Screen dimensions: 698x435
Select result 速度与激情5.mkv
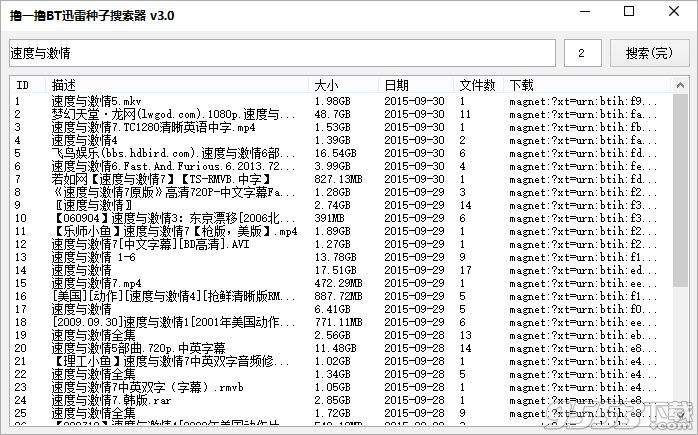pos(97,101)
